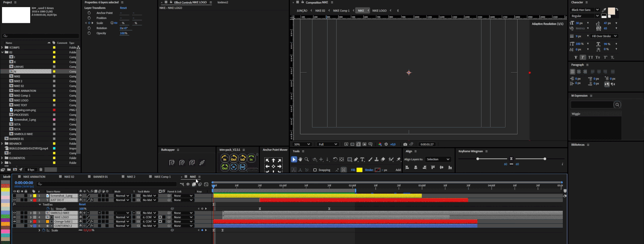Select the Pen tool
This screenshot has height=244, width=644.
pyautogui.click(x=356, y=159)
